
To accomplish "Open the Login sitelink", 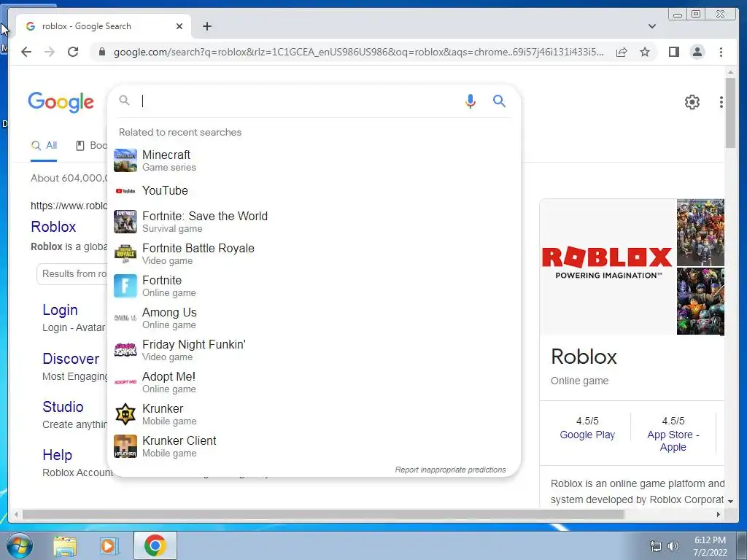I will 60,310.
